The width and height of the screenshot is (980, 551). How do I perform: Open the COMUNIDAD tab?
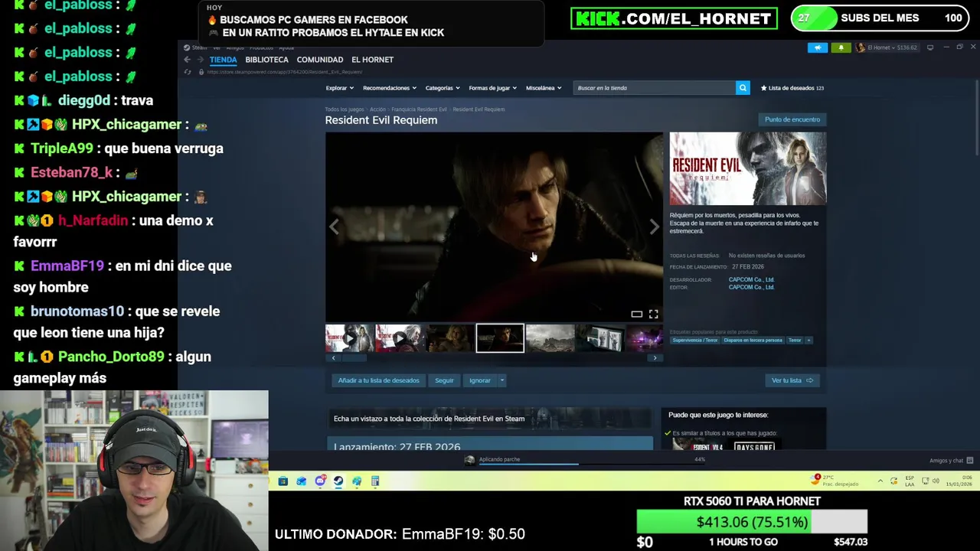[x=319, y=60]
